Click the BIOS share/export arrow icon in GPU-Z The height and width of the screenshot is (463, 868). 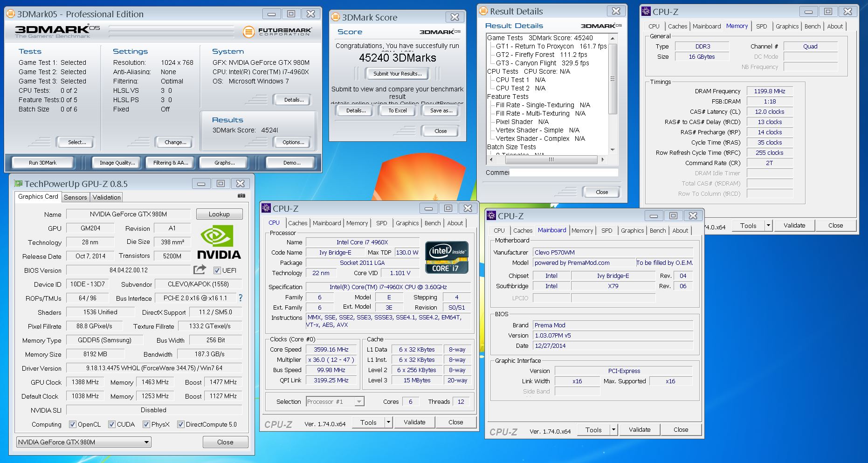tap(200, 270)
